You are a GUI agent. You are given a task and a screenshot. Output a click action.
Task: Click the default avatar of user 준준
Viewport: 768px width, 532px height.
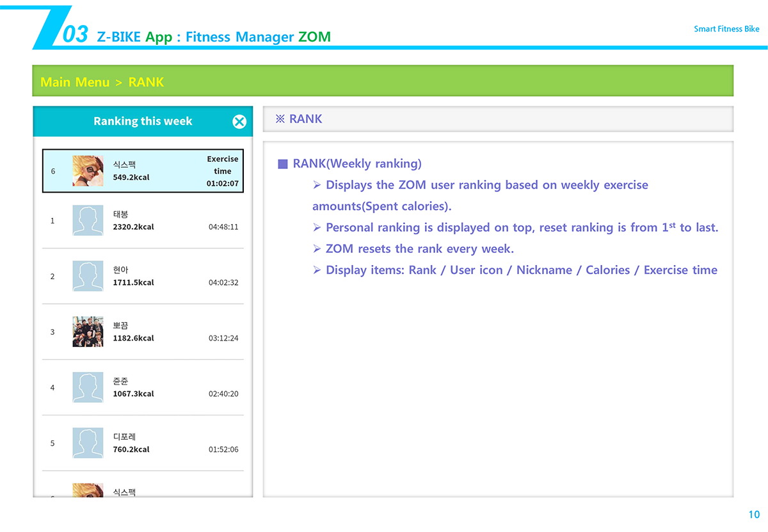(x=88, y=387)
